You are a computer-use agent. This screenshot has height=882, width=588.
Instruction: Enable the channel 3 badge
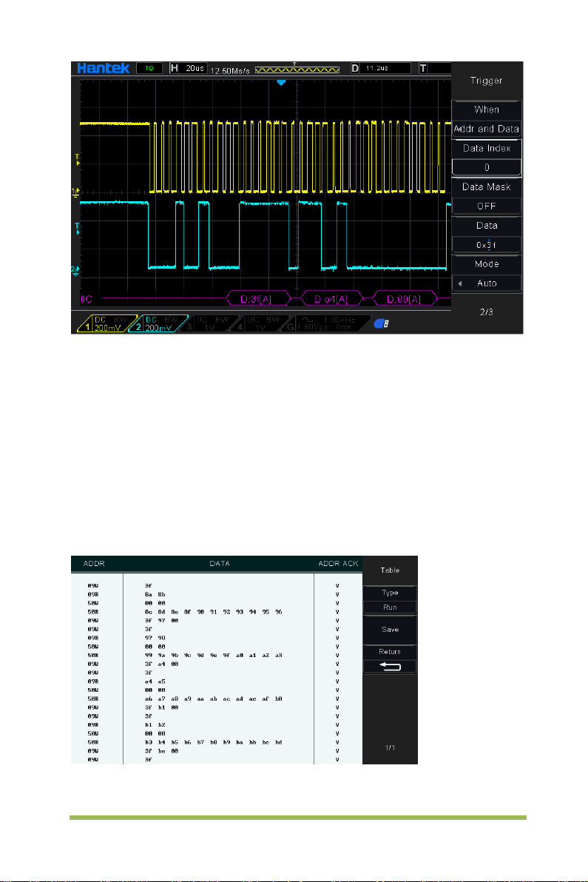tap(208, 323)
